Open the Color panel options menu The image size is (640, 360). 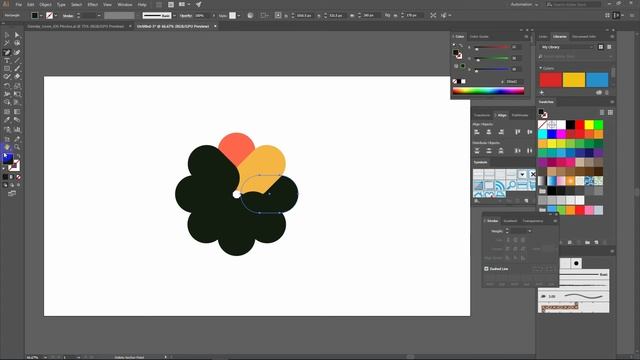526,36
